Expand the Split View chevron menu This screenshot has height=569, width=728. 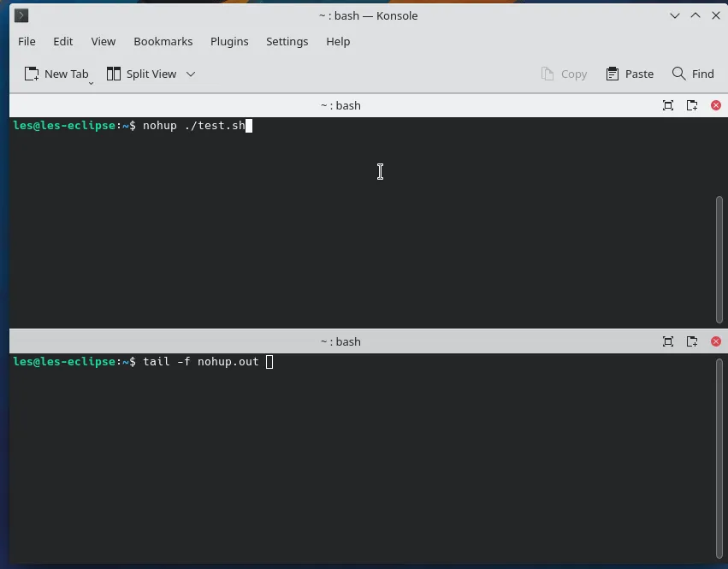191,74
